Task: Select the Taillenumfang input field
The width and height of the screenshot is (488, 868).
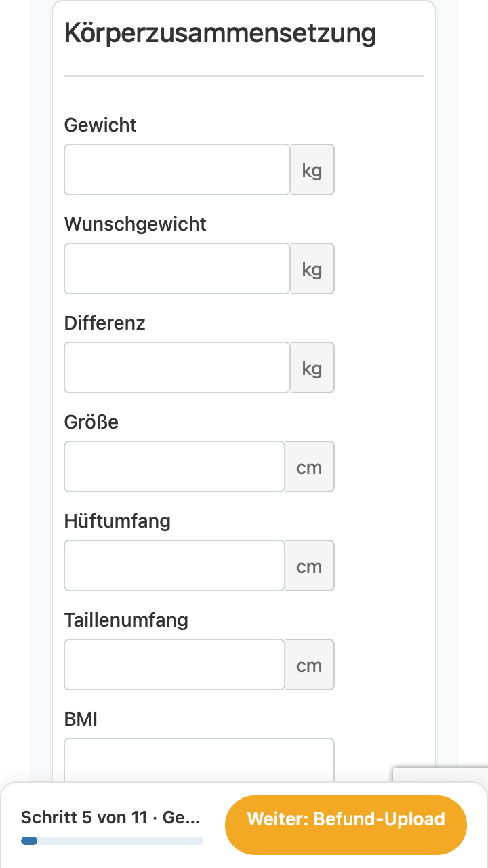Action: pyautogui.click(x=174, y=665)
